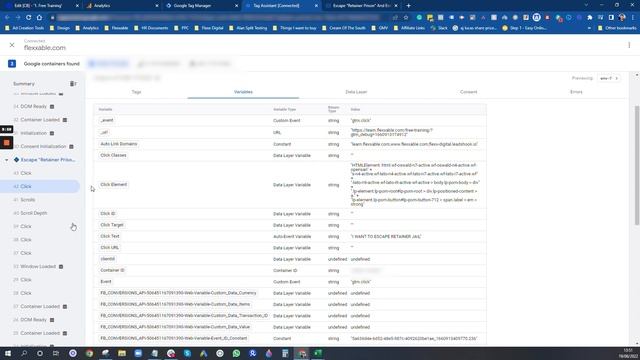Open the Slack bookmark
The width and height of the screenshot is (640, 360).
click(439, 28)
